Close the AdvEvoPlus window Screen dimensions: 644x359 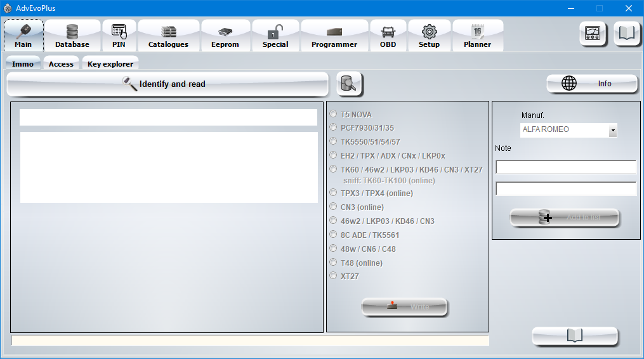[x=628, y=8]
